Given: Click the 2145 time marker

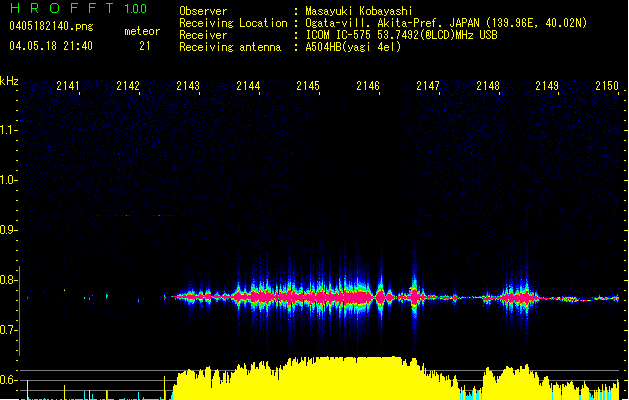Looking at the screenshot, I should point(308,86).
